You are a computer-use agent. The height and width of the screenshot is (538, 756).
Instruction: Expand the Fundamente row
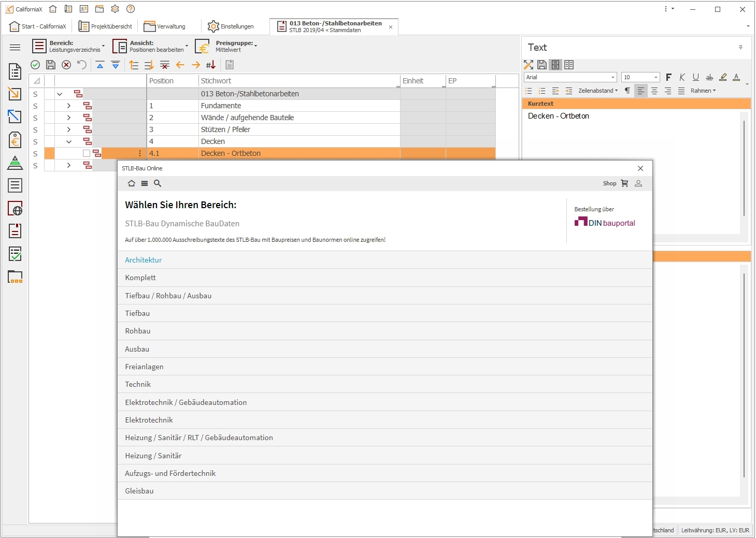pos(69,105)
